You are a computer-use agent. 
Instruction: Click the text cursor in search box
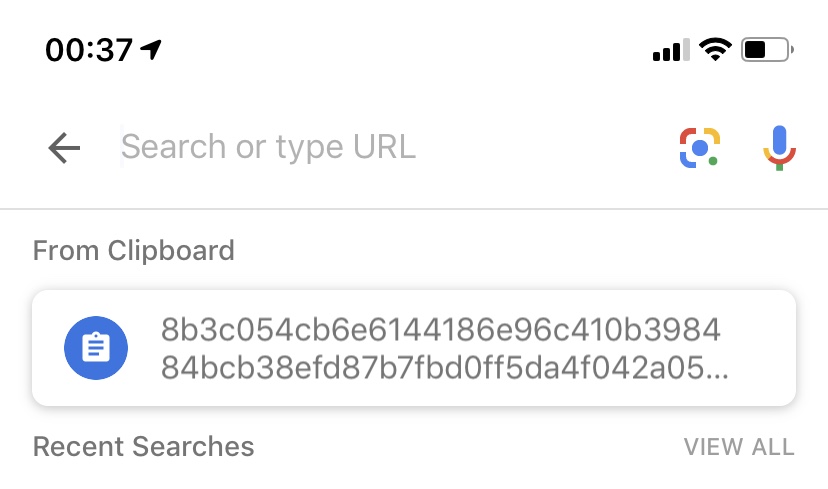coord(123,148)
